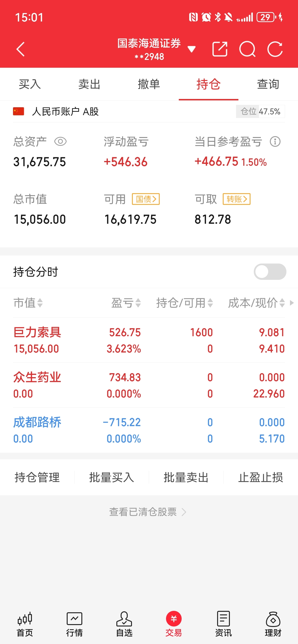Expand the account selector dropdown arrow

coord(192,49)
